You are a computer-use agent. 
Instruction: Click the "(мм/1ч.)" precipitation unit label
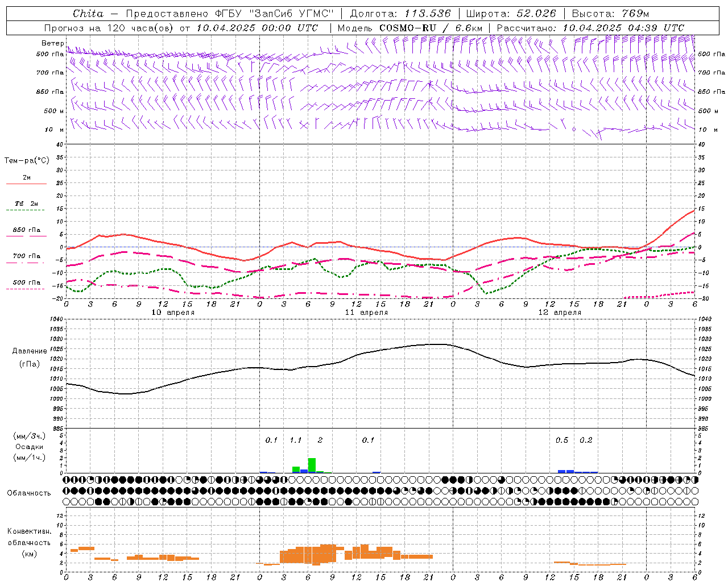[29, 458]
